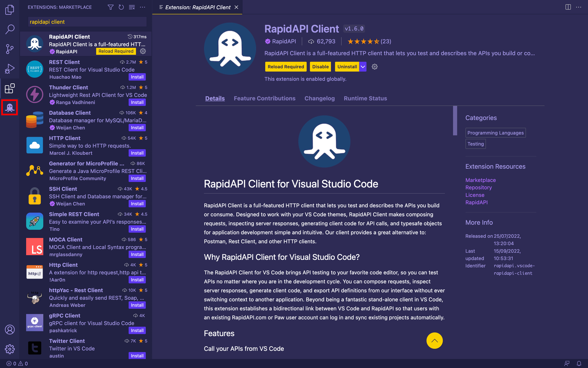Open the RapidAPI Client activity bar icon
Image resolution: width=588 pixels, height=368 pixels.
pos(10,107)
